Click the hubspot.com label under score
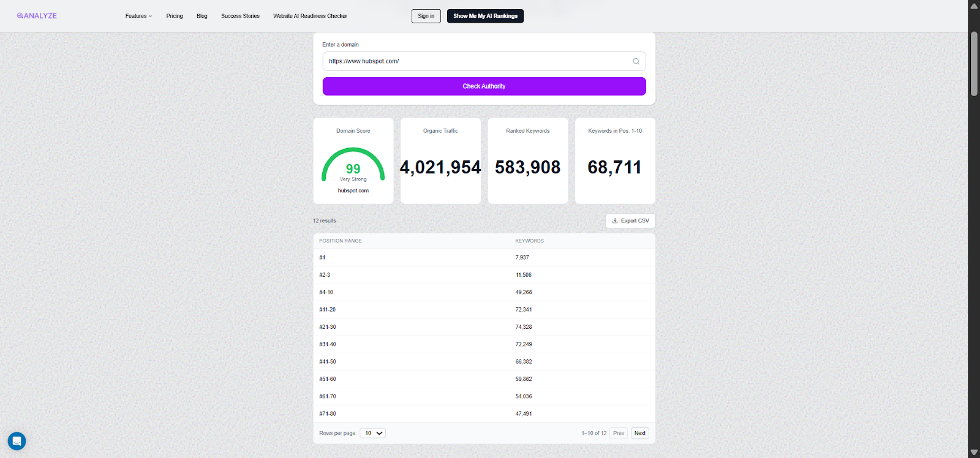Viewport: 980px width, 458px height. 353,190
